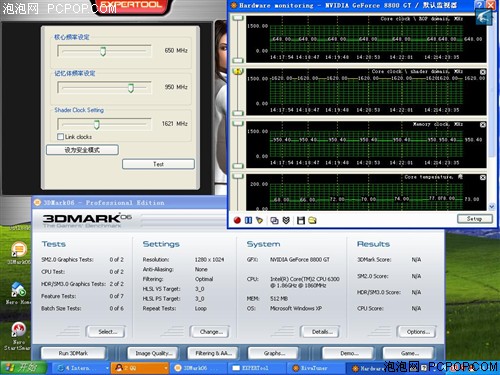Click the Shader Clock slider thumb at 1621 MHz
Image resolution: width=500 pixels, height=375 pixels.
97,124
